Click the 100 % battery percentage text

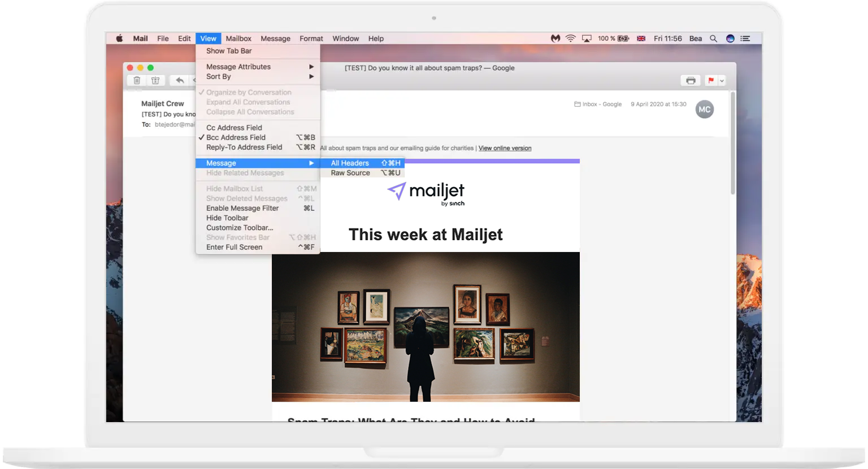(x=606, y=38)
